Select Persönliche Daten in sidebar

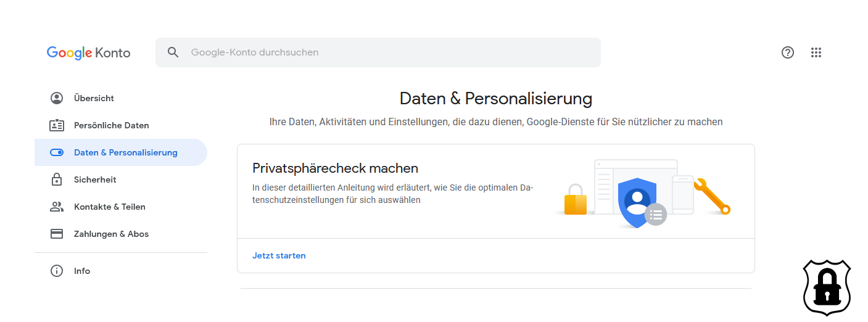pos(121,125)
